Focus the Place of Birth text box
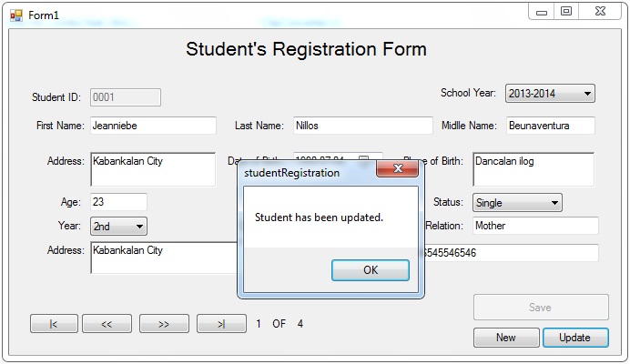 533,169
